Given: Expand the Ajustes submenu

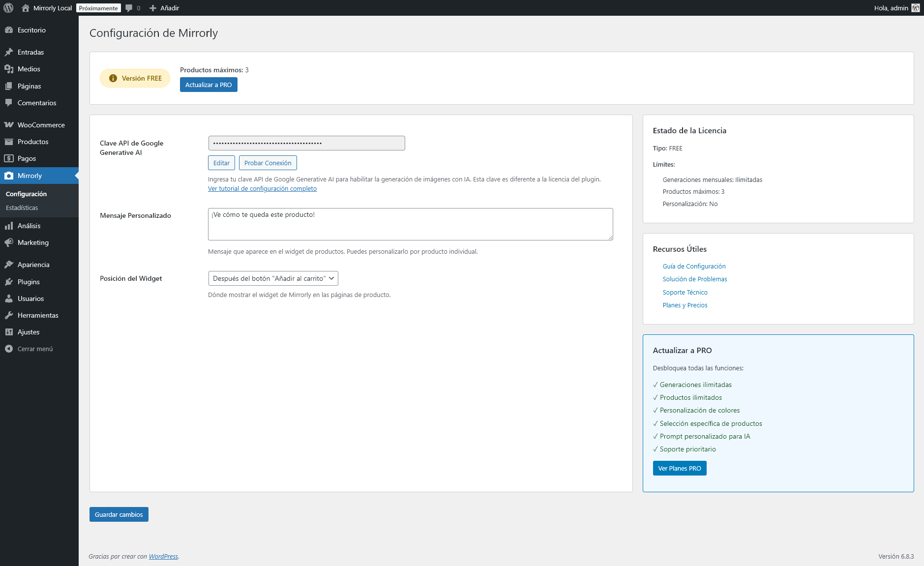Looking at the screenshot, I should [x=28, y=332].
